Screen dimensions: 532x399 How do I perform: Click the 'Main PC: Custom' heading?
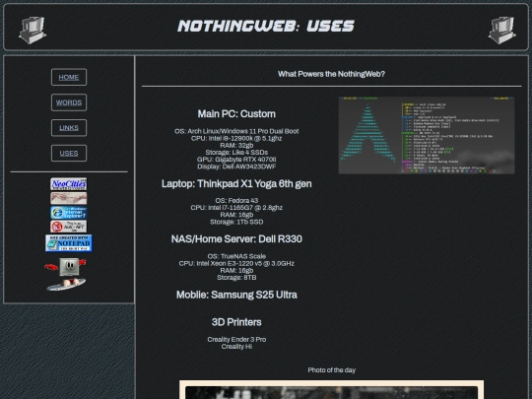[x=236, y=114]
